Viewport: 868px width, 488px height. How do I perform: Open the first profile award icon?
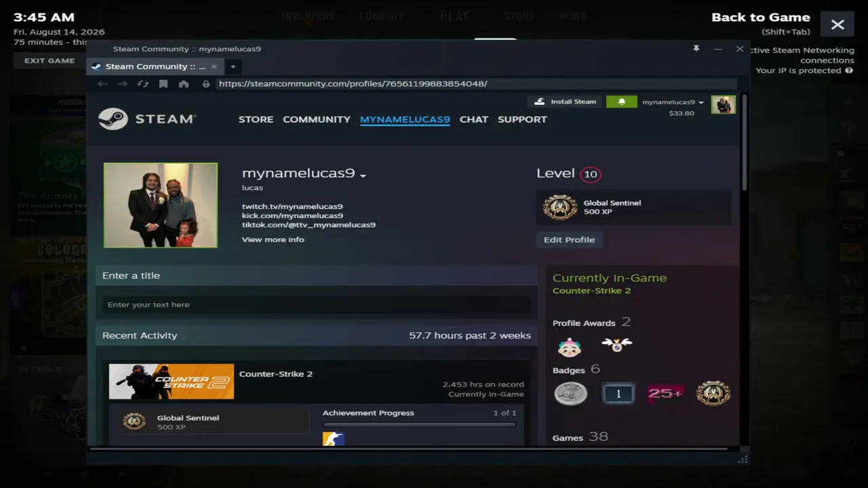pos(570,346)
